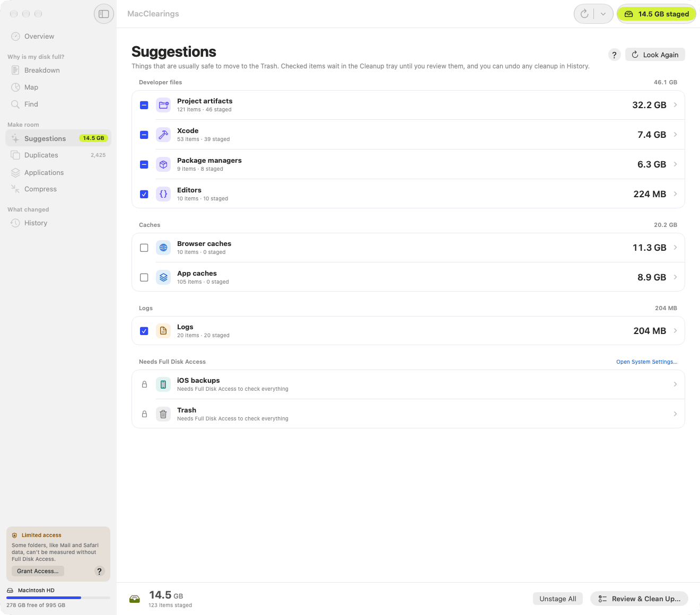Open the rescan dropdown arrow in toolbar
The height and width of the screenshot is (615, 700).
[603, 14]
